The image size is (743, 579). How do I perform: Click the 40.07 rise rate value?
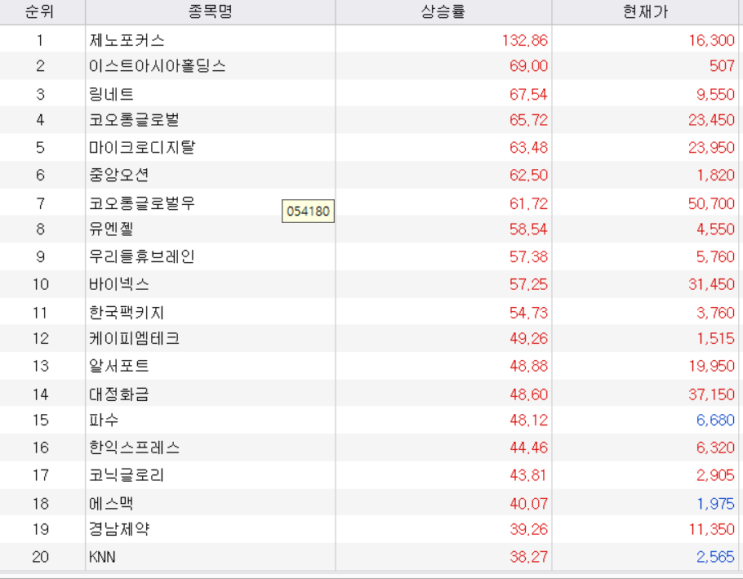(x=529, y=503)
